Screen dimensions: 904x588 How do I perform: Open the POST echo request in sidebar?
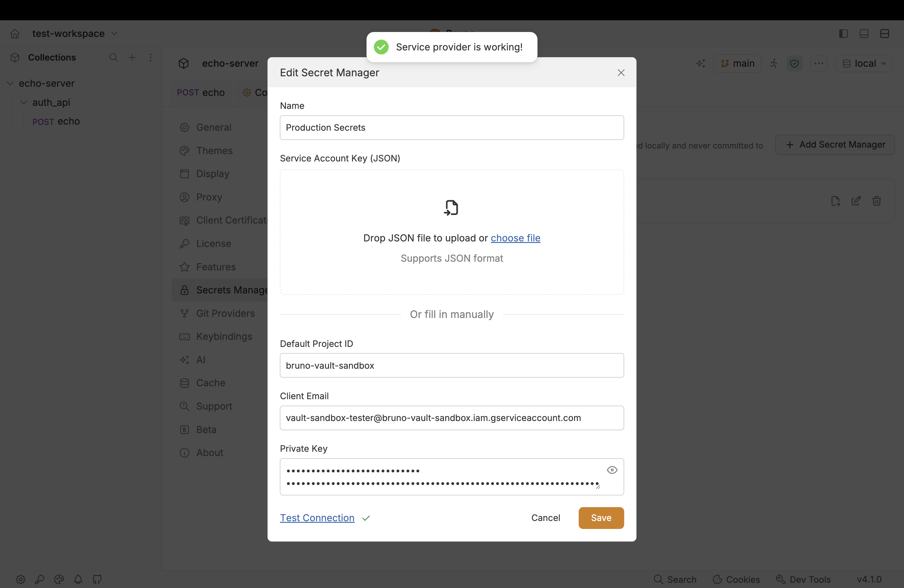(x=56, y=121)
